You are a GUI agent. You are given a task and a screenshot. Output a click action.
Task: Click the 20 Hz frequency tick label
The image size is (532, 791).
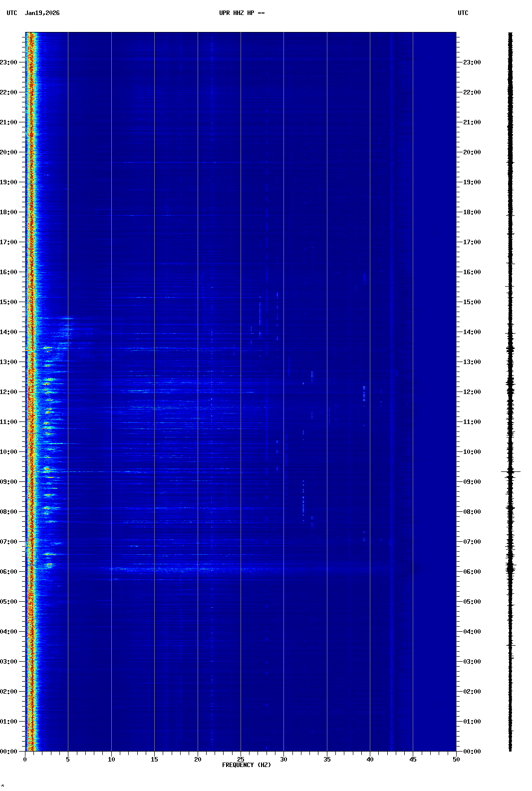pyautogui.click(x=198, y=760)
